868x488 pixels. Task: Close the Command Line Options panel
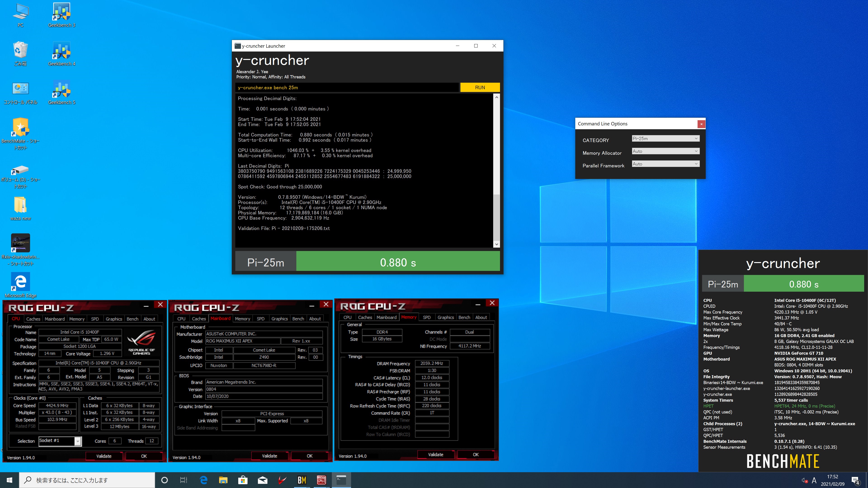701,124
